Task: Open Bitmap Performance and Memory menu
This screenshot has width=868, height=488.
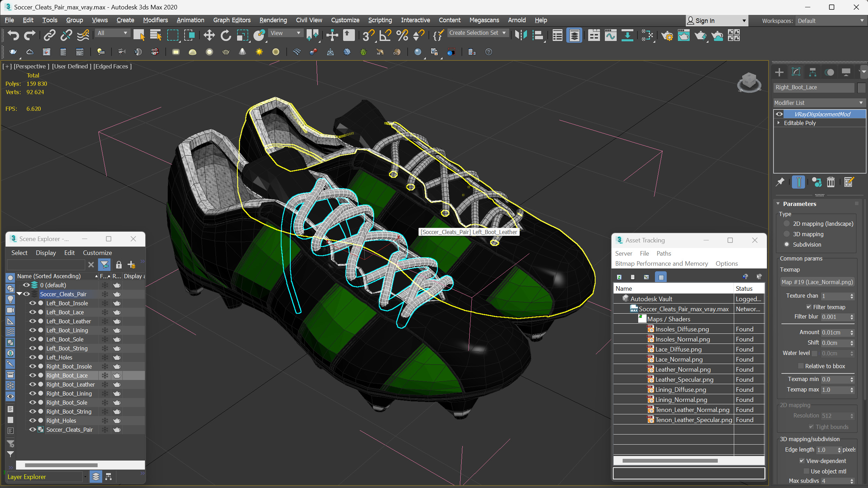Action: [x=662, y=264]
